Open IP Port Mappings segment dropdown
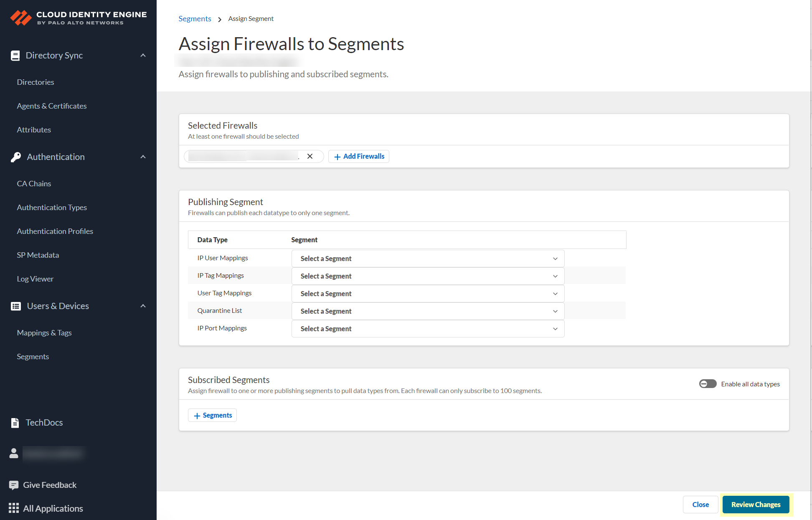This screenshot has width=812, height=520. click(428, 329)
